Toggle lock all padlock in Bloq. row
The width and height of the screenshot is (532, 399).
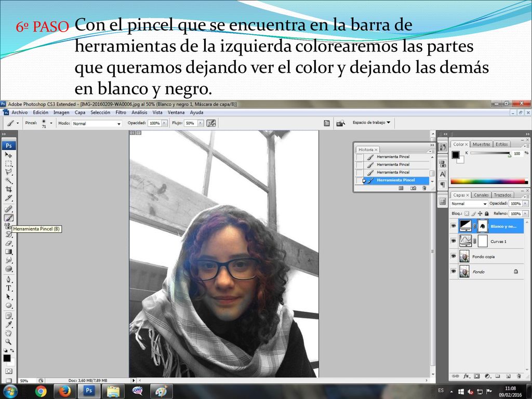(486, 214)
